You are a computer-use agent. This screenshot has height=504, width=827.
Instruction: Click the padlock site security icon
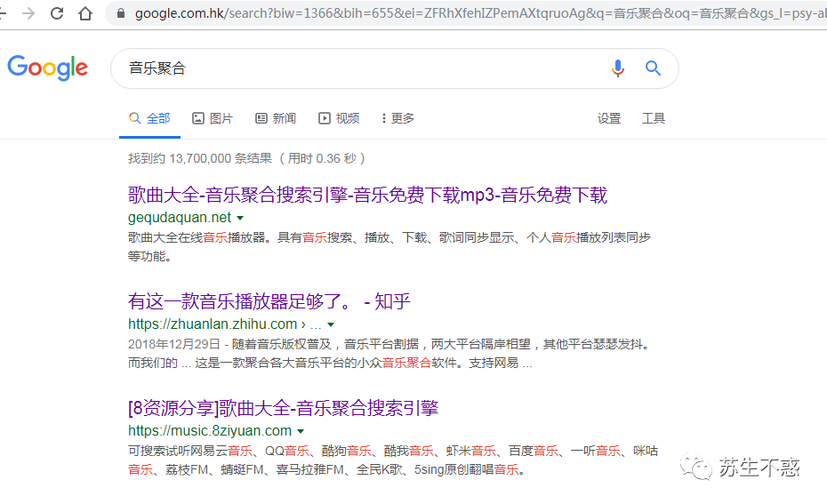tap(121, 13)
